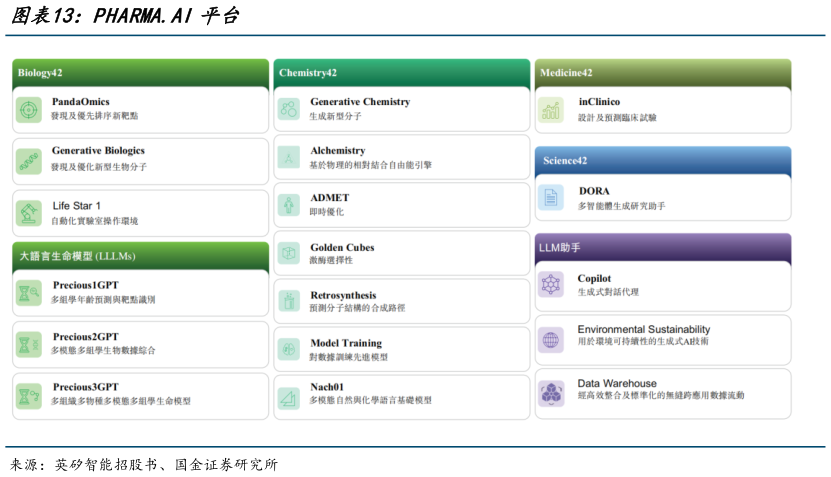
Task: Select the Chemistry42 section header
Action: point(402,73)
